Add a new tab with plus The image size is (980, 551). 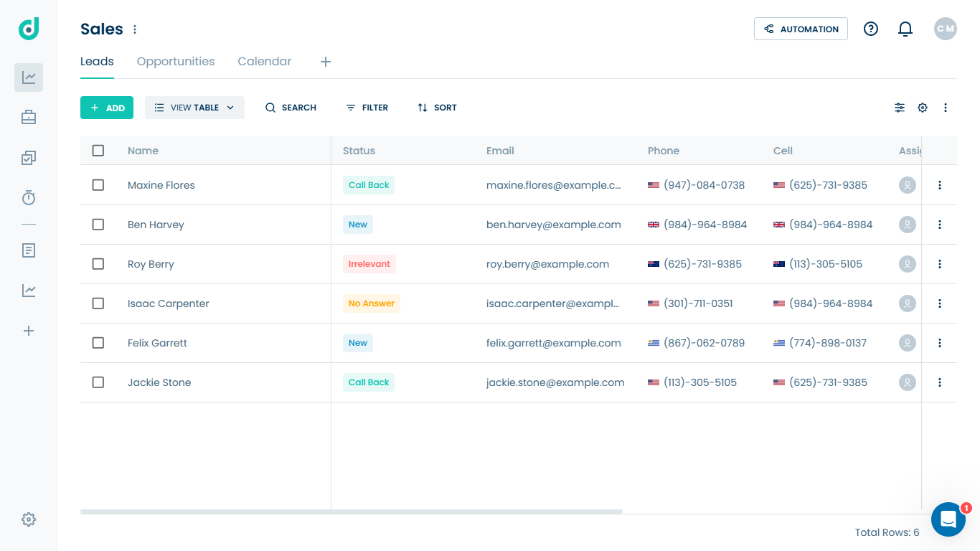(326, 62)
